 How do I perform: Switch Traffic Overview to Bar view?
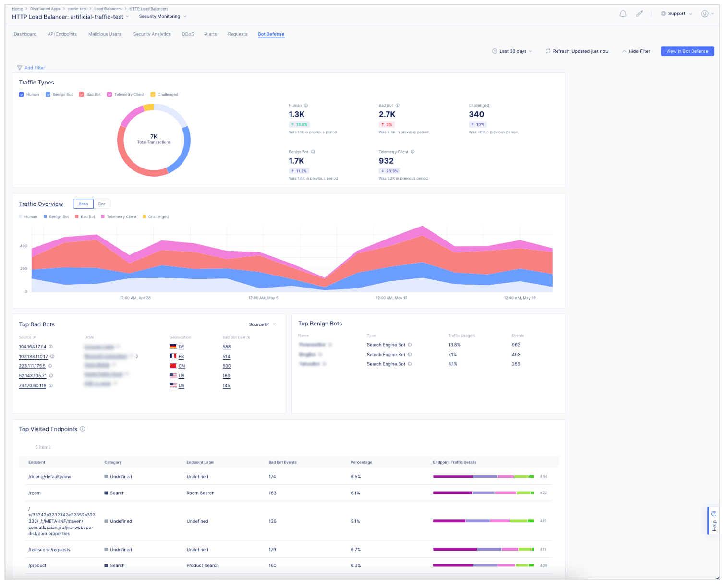[x=102, y=204]
